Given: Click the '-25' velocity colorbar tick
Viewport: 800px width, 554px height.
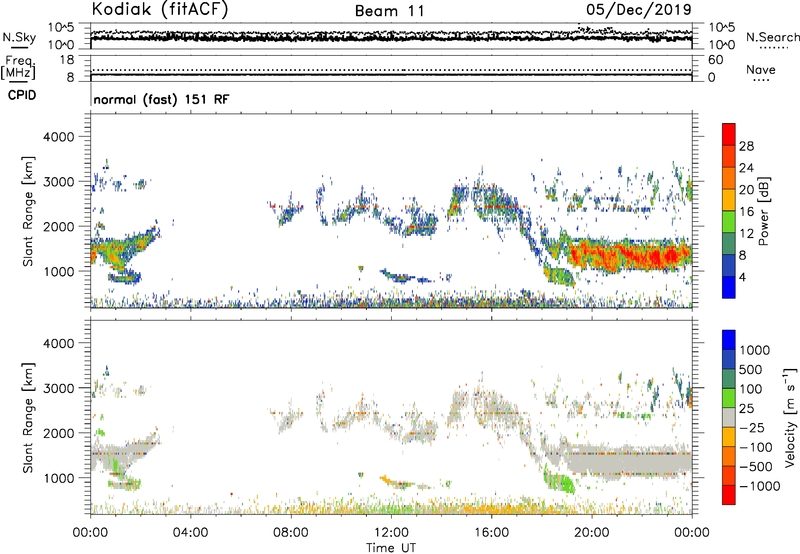Looking at the screenshot, I should (x=754, y=427).
